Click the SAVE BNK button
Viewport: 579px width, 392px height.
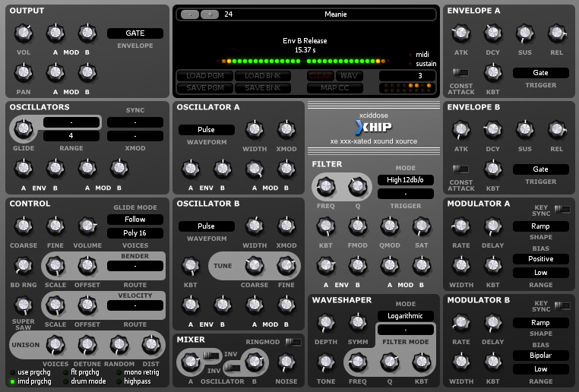click(263, 88)
